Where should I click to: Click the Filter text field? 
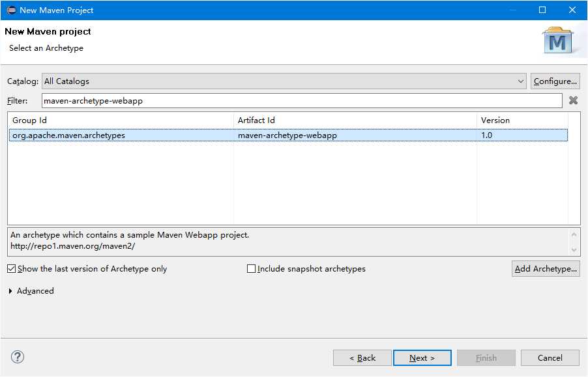tap(301, 101)
